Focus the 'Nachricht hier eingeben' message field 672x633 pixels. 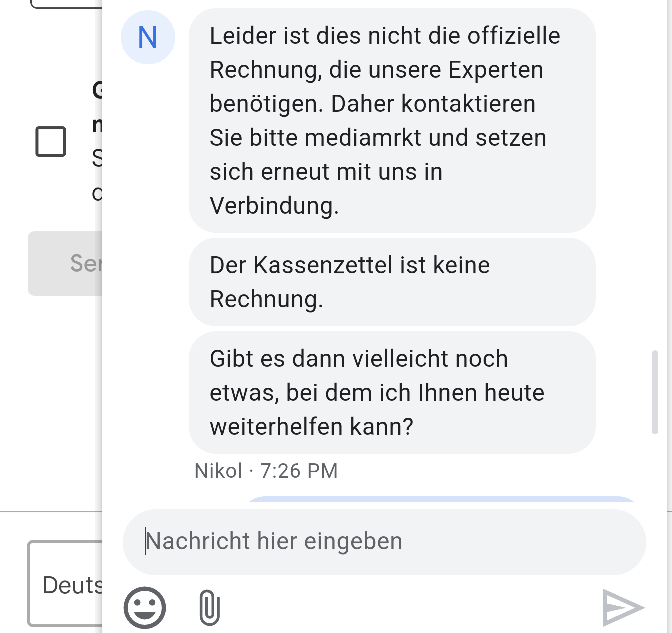[x=384, y=542]
